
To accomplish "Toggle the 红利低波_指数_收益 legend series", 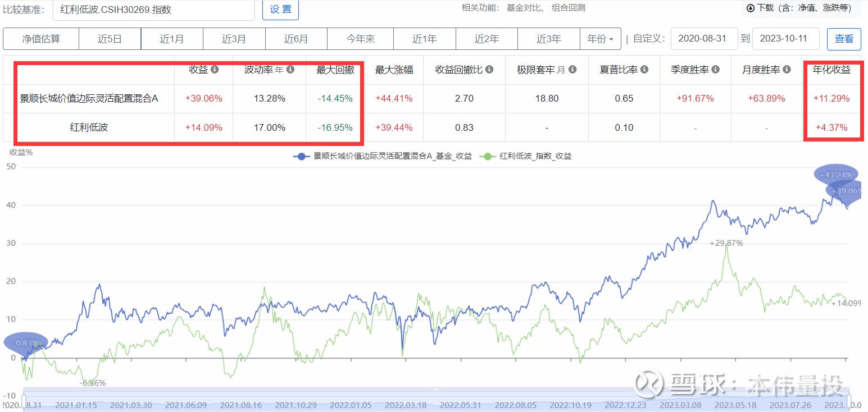I will (x=525, y=157).
